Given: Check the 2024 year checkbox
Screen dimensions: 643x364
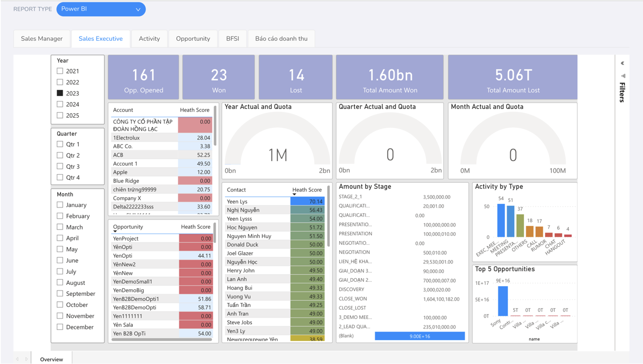Looking at the screenshot, I should (x=60, y=104).
